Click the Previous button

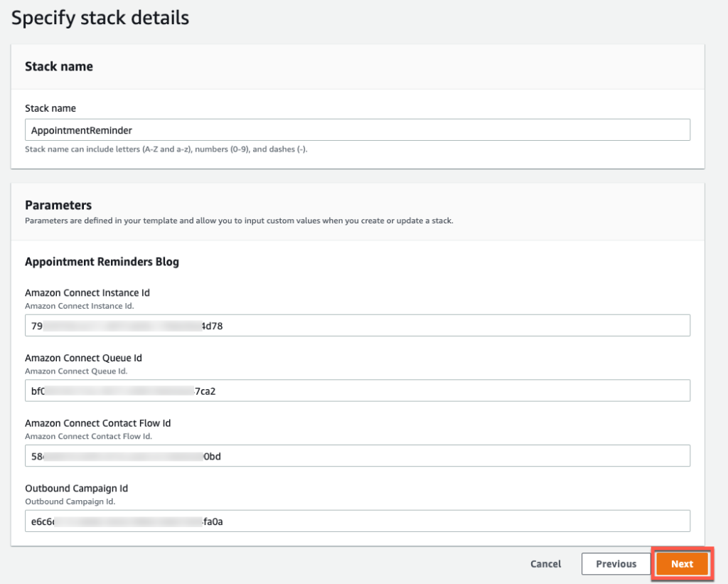(x=616, y=563)
